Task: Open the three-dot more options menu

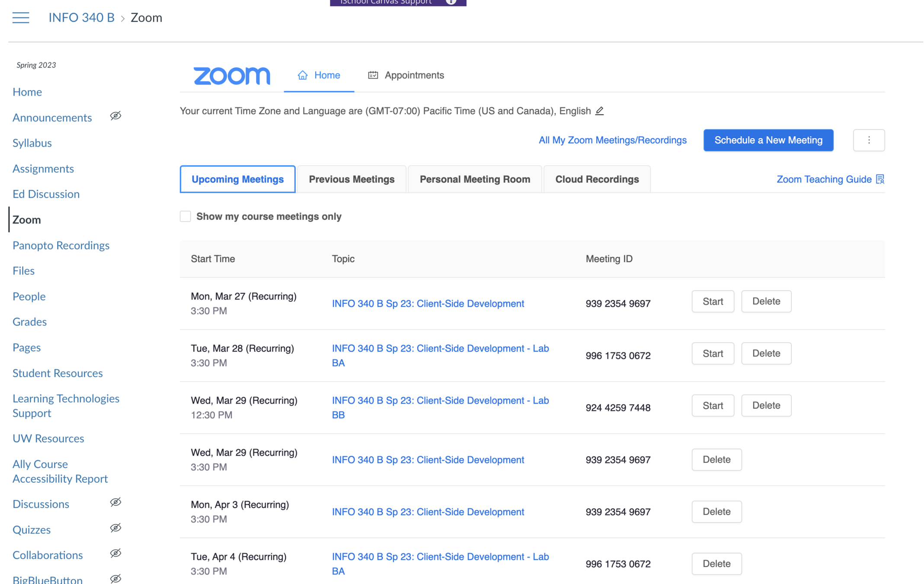Action: tap(869, 140)
